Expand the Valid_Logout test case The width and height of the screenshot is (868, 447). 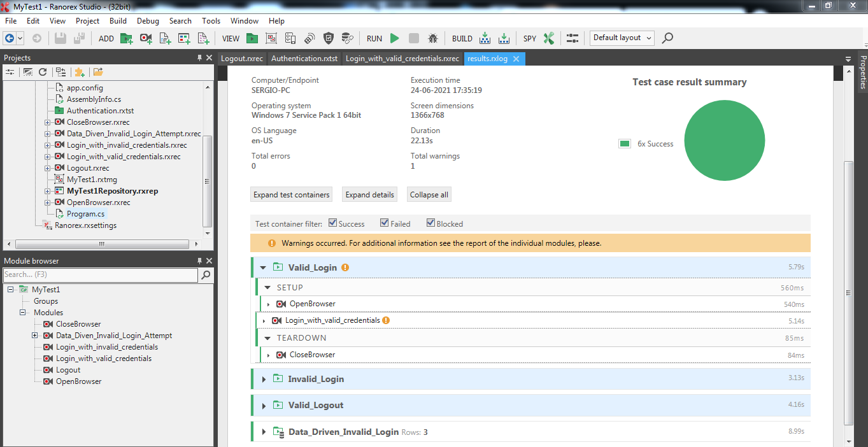click(264, 406)
